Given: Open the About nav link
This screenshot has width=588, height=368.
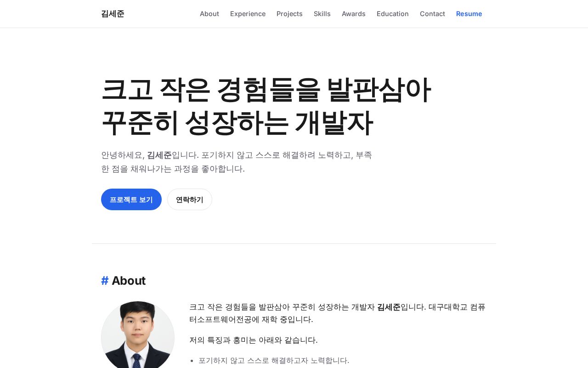Looking at the screenshot, I should point(209,14).
